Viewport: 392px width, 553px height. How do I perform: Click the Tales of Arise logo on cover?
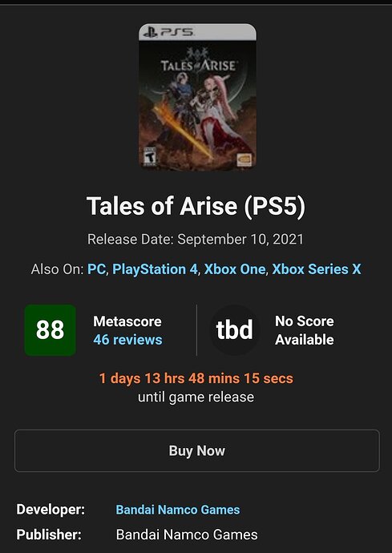coord(197,62)
